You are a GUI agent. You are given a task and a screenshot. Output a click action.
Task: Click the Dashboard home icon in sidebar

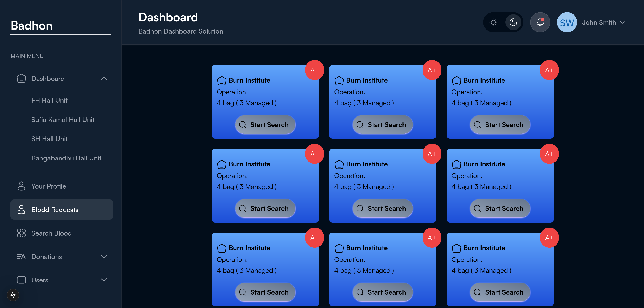21,78
